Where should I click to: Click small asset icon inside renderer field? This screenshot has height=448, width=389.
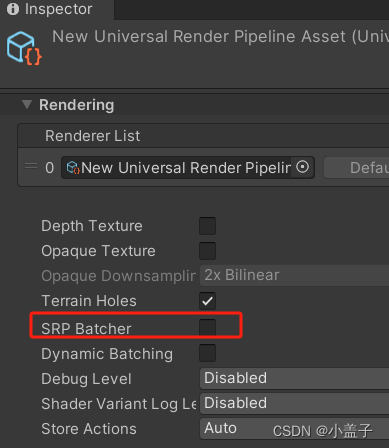(x=73, y=167)
